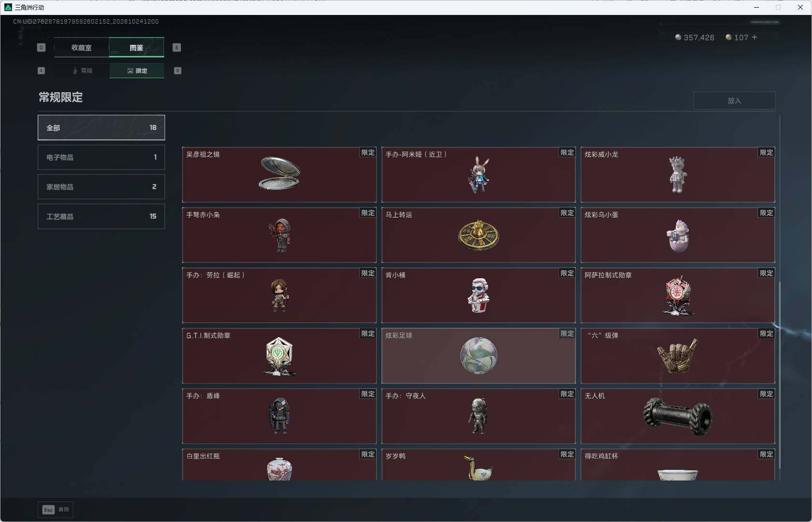This screenshot has width=812, height=522.
Task: Select the 马上转运 golden compass item
Action: (478, 235)
